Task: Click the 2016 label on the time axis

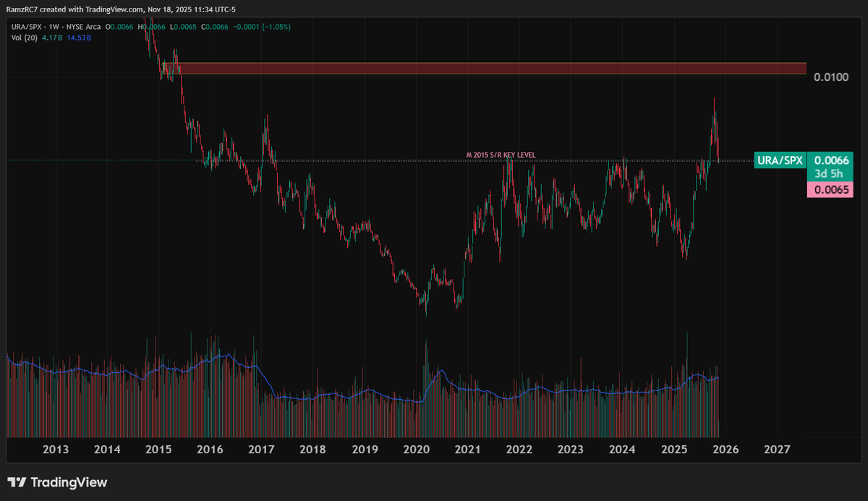Action: tap(210, 449)
